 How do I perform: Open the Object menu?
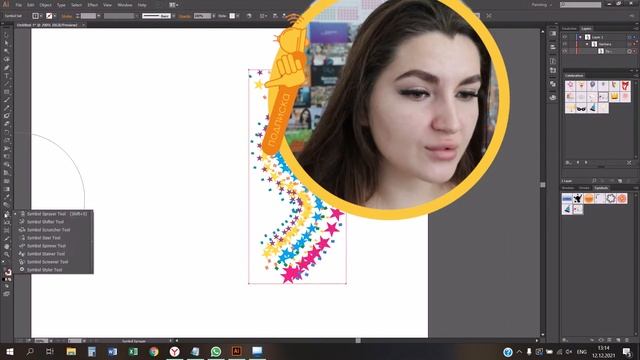click(45, 5)
